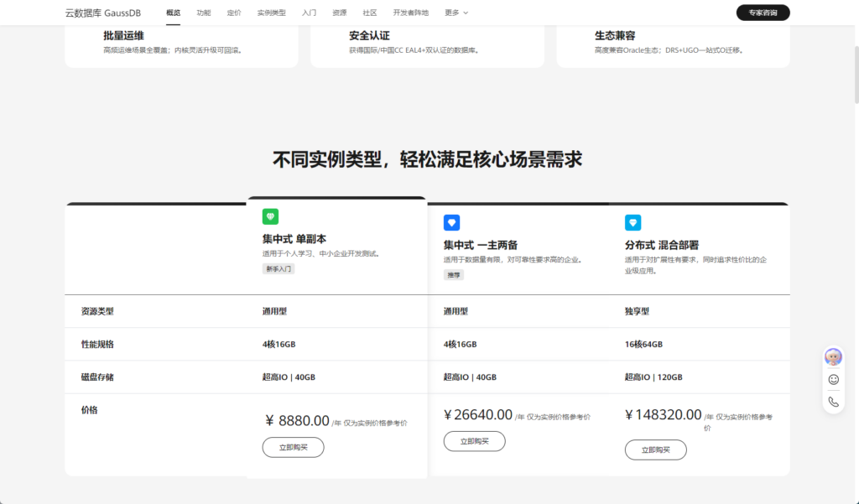
Task: Click the 价格 row label
Action: click(x=89, y=410)
